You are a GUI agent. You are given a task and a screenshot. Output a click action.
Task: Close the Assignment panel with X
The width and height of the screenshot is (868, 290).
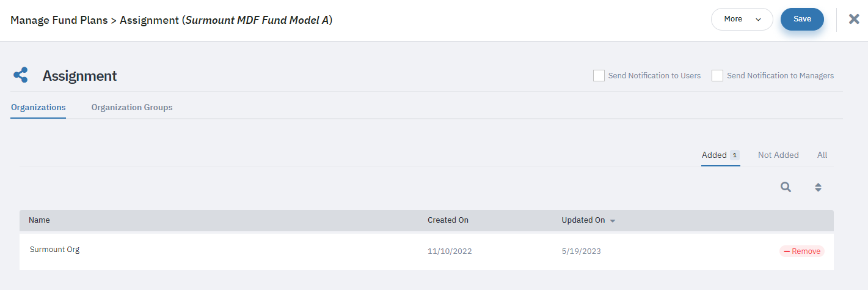tap(855, 19)
